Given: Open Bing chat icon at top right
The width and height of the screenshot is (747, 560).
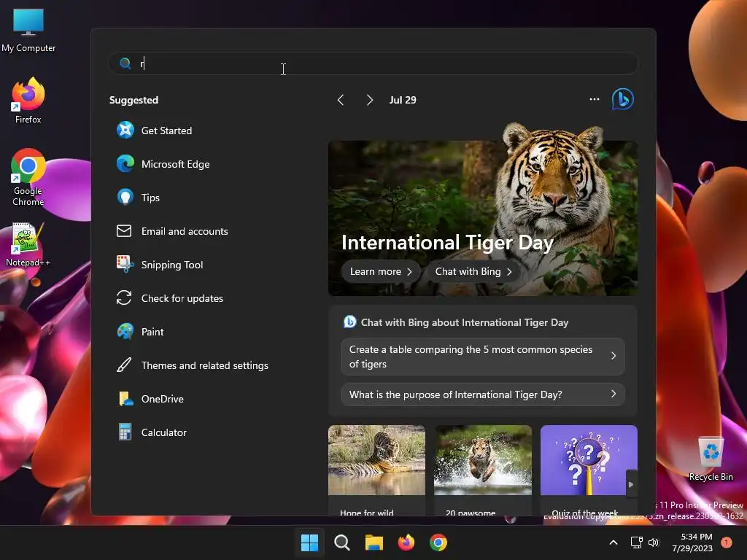Looking at the screenshot, I should (623, 99).
